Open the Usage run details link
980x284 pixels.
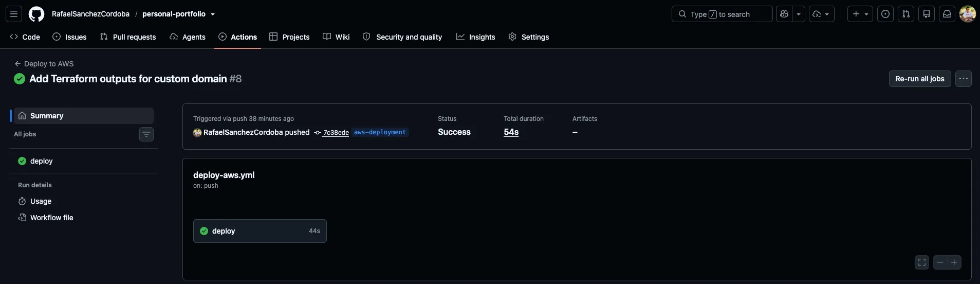pyautogui.click(x=84, y=201)
